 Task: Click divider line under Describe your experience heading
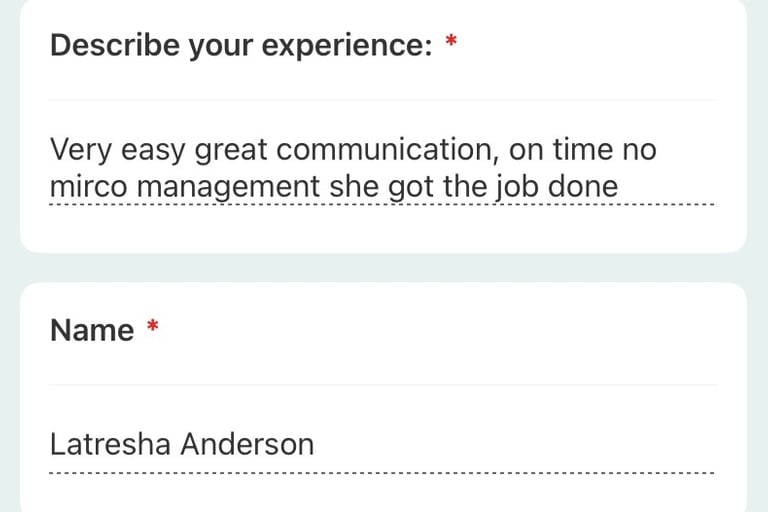(383, 100)
